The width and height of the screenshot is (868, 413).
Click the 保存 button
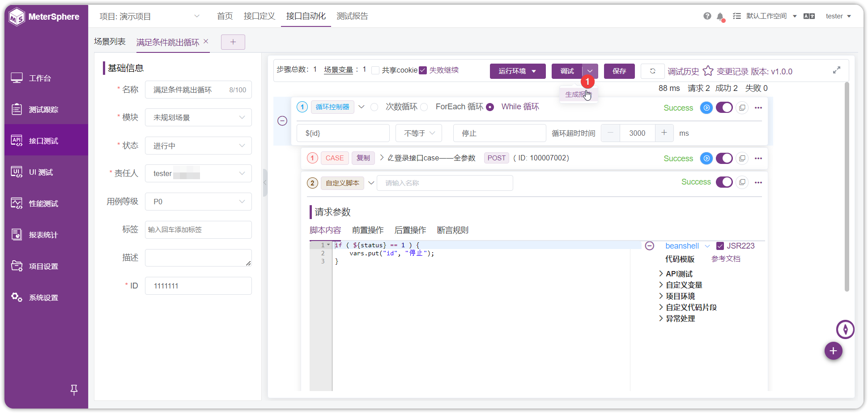(619, 71)
